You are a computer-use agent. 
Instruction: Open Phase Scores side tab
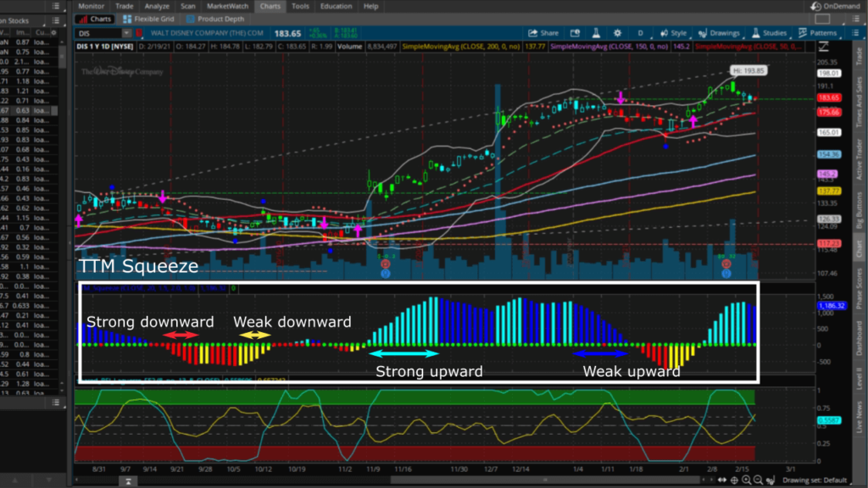click(860, 288)
